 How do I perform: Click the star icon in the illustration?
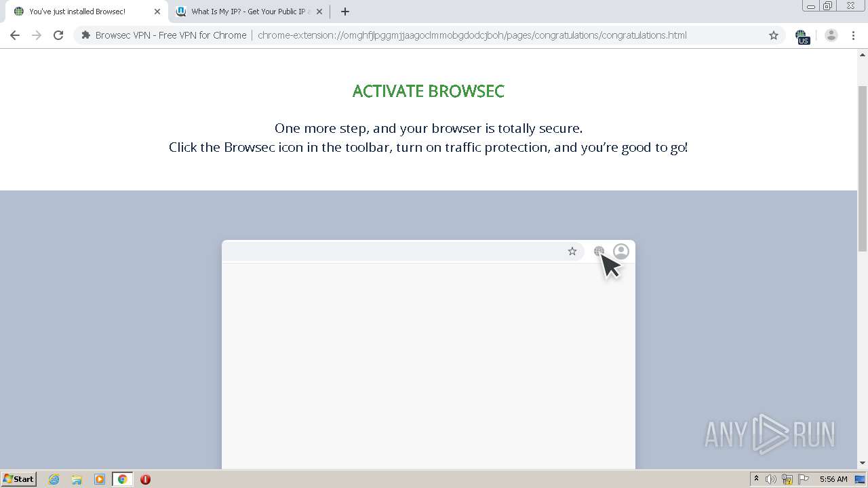(x=572, y=251)
